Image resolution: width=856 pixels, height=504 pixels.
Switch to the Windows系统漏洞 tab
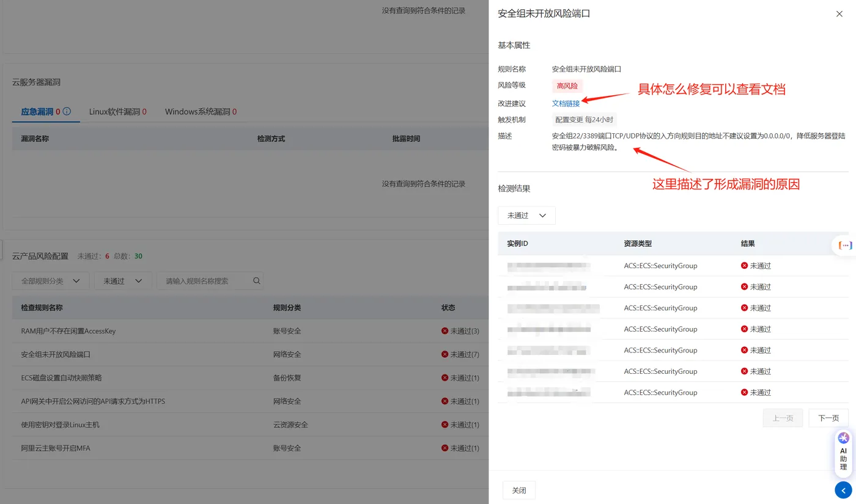click(x=201, y=112)
